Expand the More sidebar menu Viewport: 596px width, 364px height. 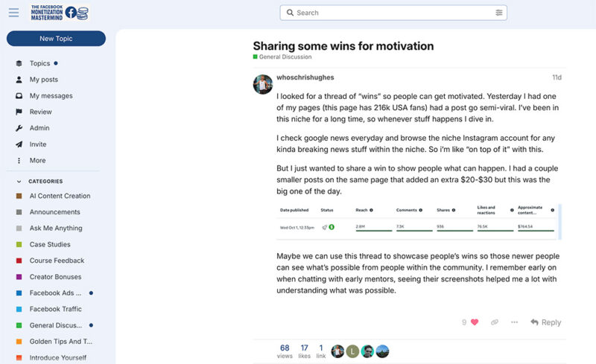tap(37, 161)
